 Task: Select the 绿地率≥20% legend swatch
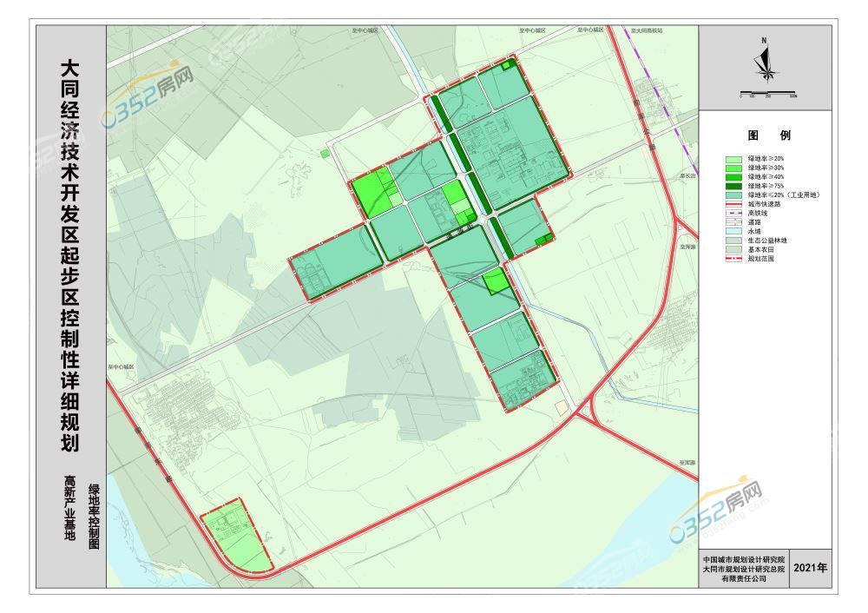pyautogui.click(x=733, y=160)
